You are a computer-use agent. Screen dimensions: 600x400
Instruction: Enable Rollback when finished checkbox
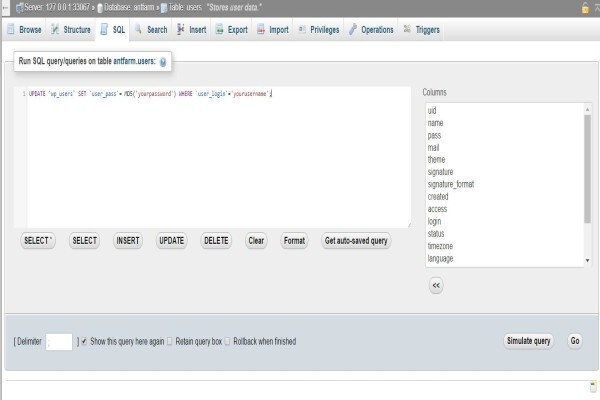click(x=228, y=341)
